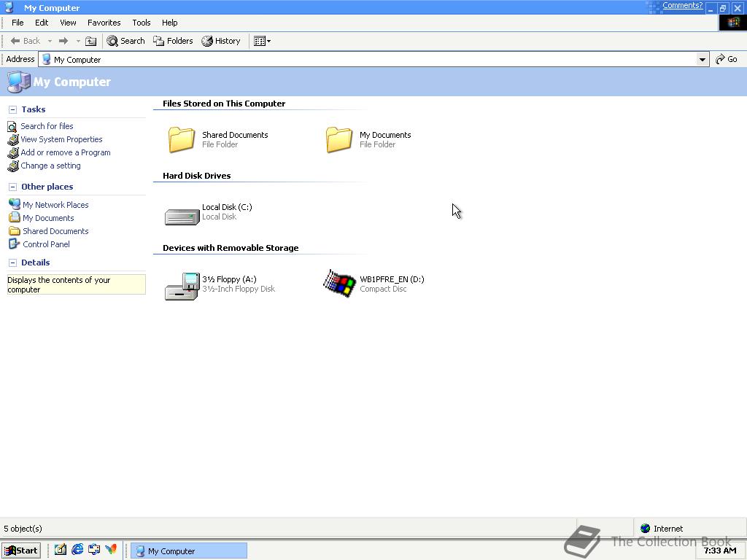Collapse the Other places section
This screenshot has height=560, width=747.
point(13,187)
